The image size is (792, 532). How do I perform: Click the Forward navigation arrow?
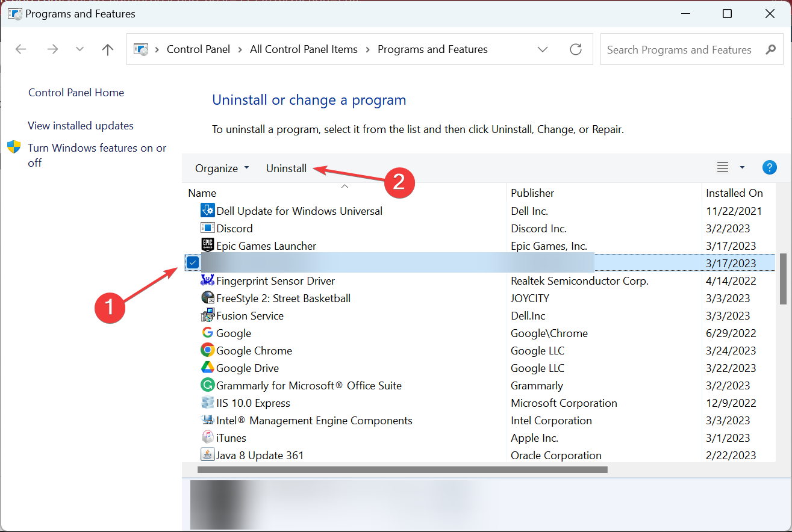tap(52, 49)
